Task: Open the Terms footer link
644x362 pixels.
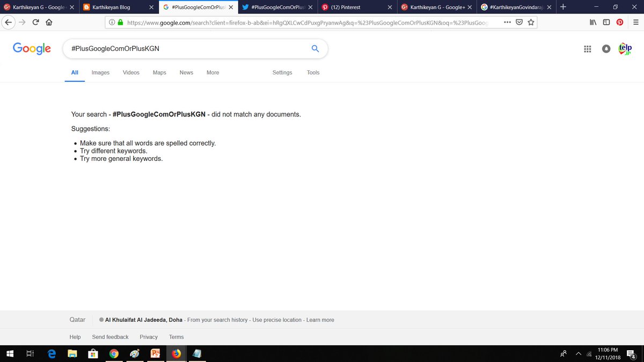Action: 176,337
